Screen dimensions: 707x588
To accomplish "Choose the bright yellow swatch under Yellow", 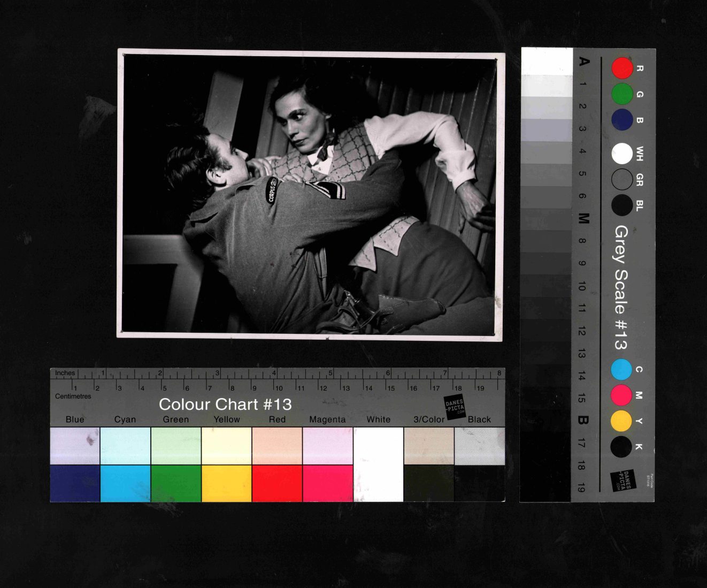I will coord(226,484).
